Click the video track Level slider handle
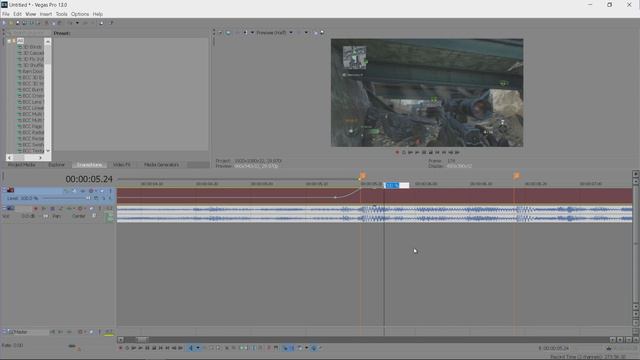This screenshot has height=360, width=640. tap(88, 198)
